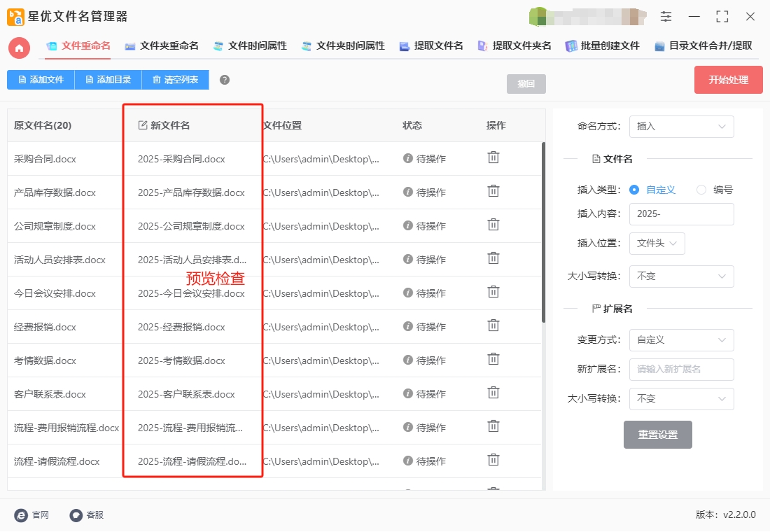The width and height of the screenshot is (770, 532).
Task: Click the 新扩展名 input field
Action: tap(681, 370)
